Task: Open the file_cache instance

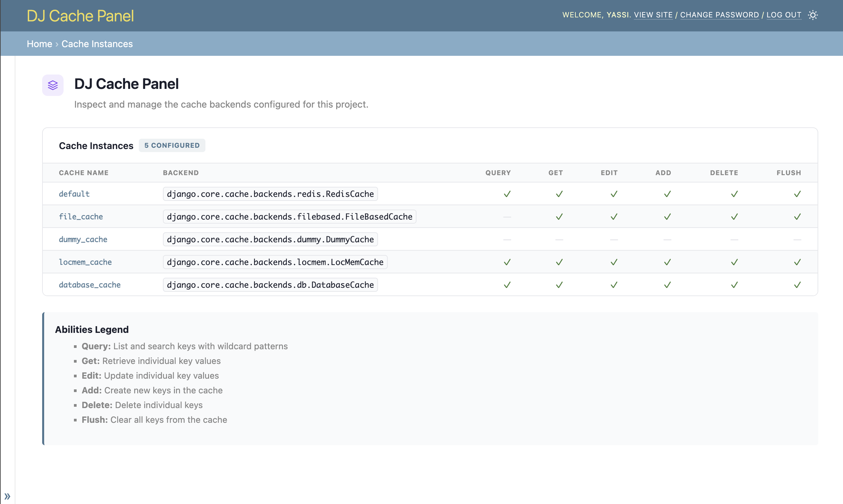Action: pos(81,217)
